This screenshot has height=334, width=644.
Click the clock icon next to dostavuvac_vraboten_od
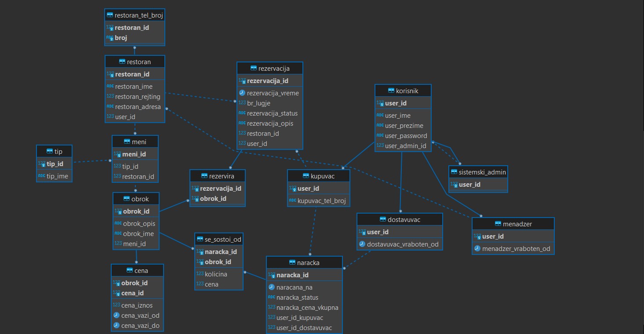pyautogui.click(x=362, y=244)
